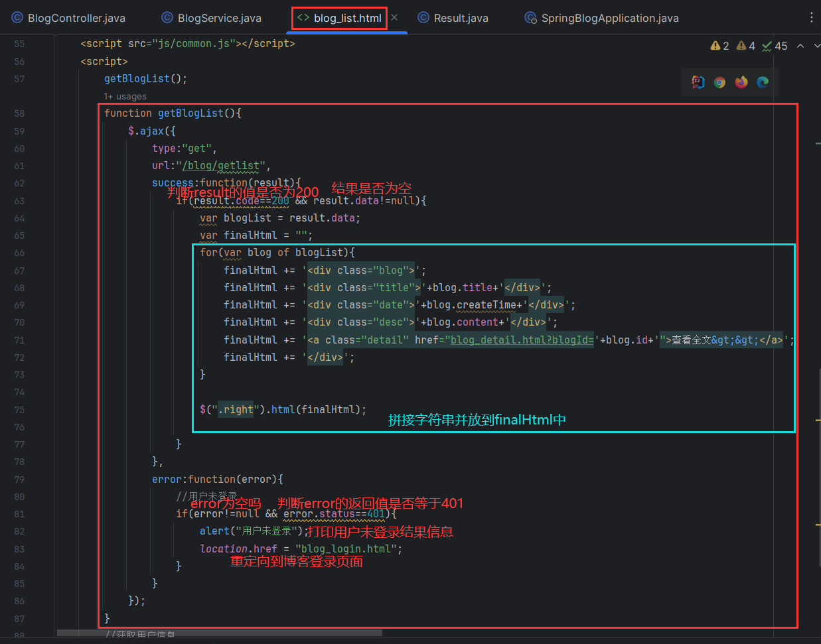Open page in built-in preview browser
Screen dimensions: 821x644
point(698,82)
